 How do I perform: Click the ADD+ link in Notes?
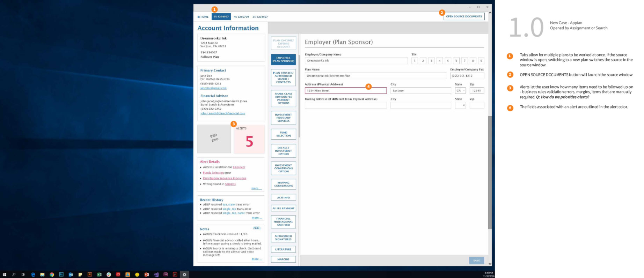(x=257, y=228)
